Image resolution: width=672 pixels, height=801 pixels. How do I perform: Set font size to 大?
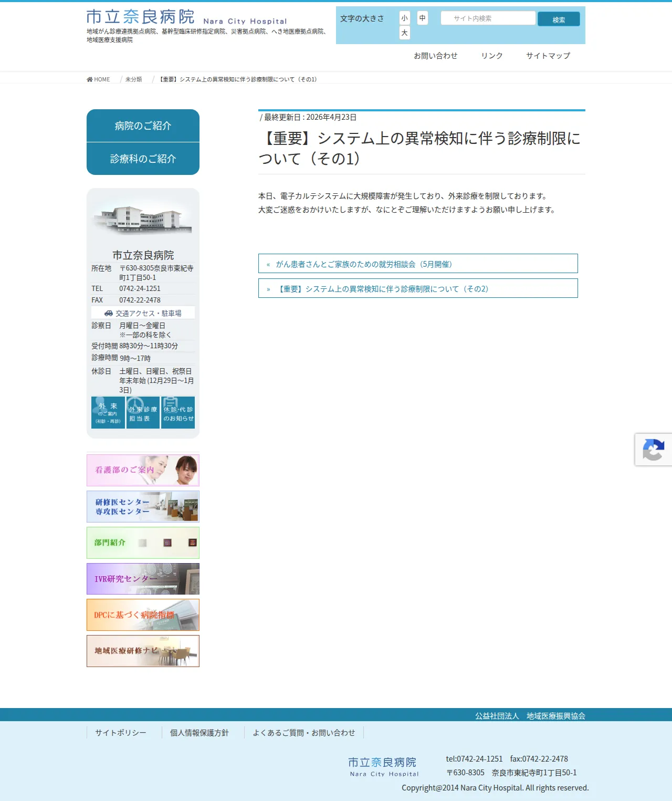pyautogui.click(x=405, y=33)
